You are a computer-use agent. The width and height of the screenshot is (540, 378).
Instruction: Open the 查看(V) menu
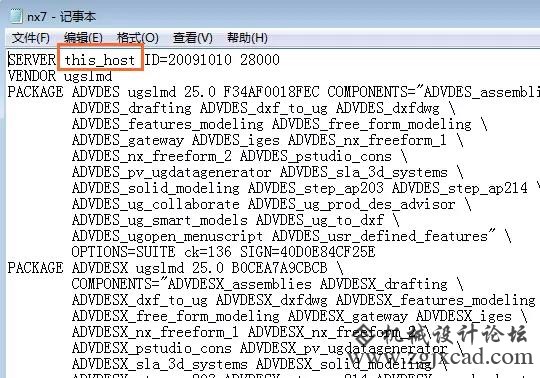pyautogui.click(x=193, y=38)
